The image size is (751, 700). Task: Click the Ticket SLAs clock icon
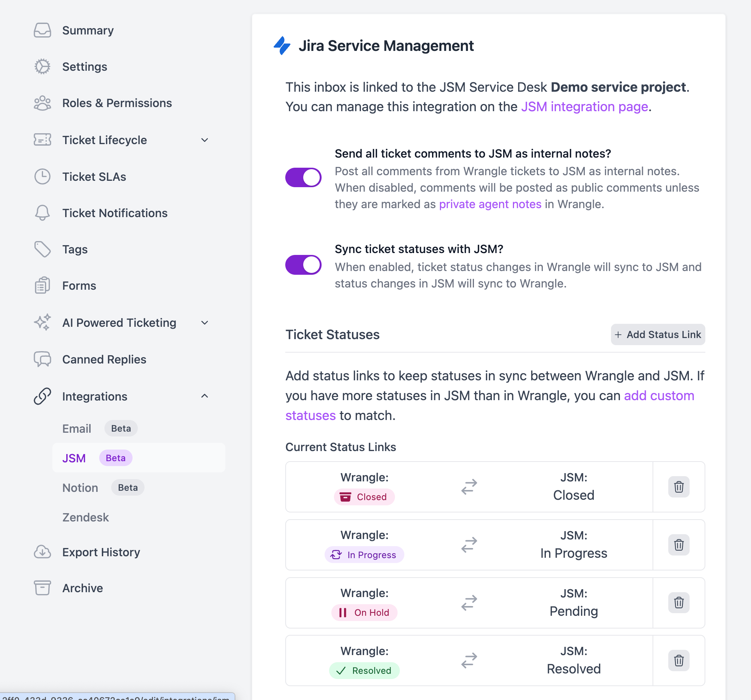[42, 176]
